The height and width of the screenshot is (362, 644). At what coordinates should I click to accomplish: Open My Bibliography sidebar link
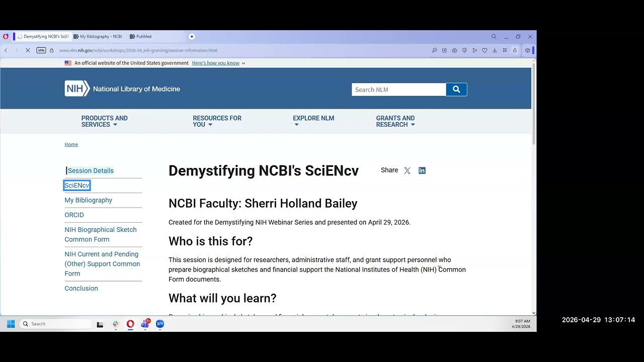88,200
